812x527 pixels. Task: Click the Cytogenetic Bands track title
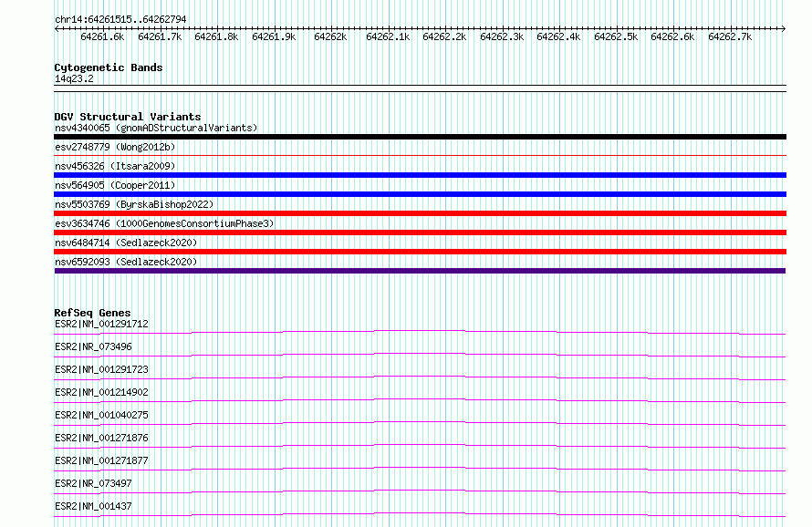[x=109, y=67]
